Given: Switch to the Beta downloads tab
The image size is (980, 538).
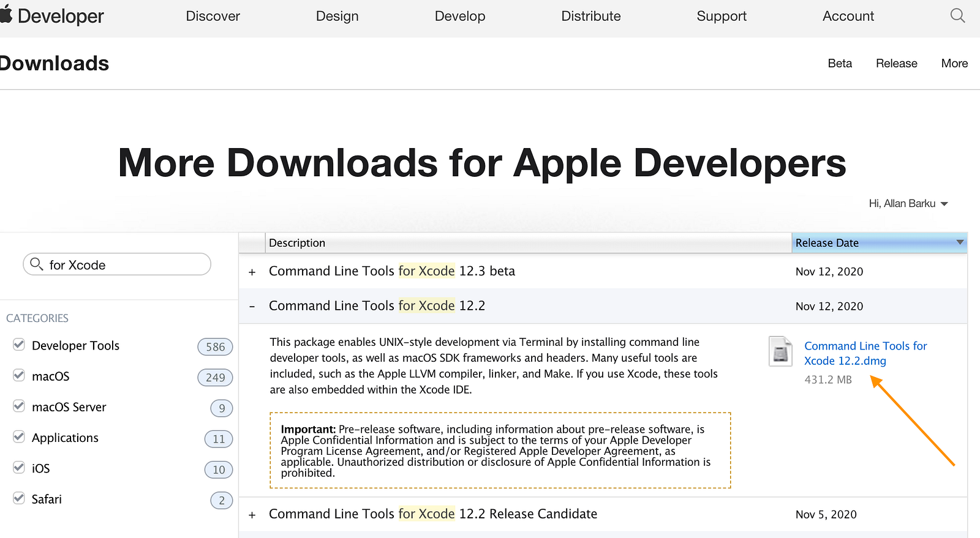Looking at the screenshot, I should pyautogui.click(x=840, y=64).
